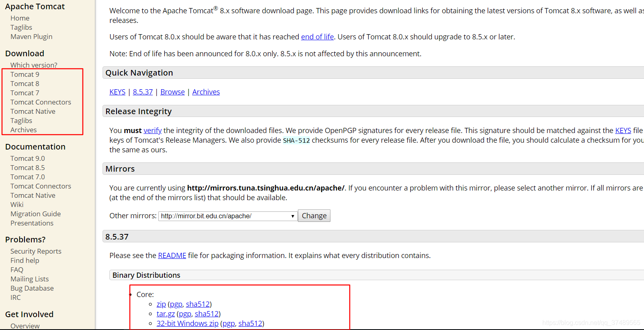Download the Core zip distribution
The height and width of the screenshot is (330, 644).
(x=161, y=304)
